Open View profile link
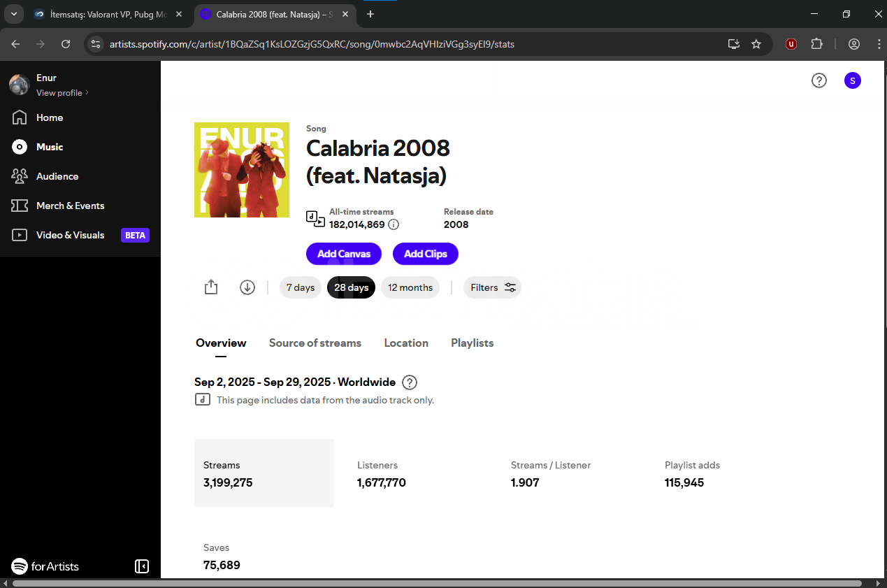The height and width of the screenshot is (588, 887). click(x=62, y=93)
